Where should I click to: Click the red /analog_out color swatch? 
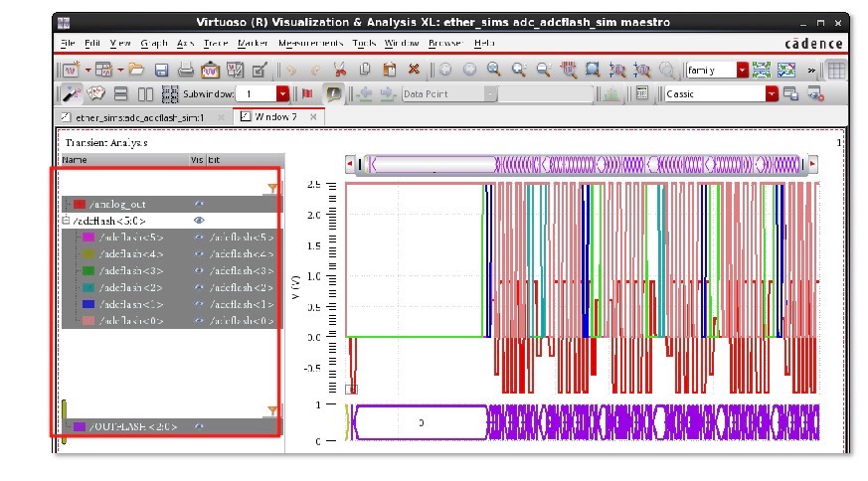pos(80,205)
